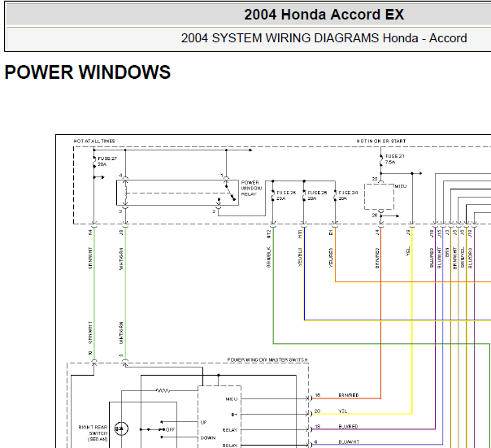Image resolution: width=491 pixels, height=448 pixels.
Task: Click the RELAY terminal label feeding pin 18
Action: tap(230, 430)
